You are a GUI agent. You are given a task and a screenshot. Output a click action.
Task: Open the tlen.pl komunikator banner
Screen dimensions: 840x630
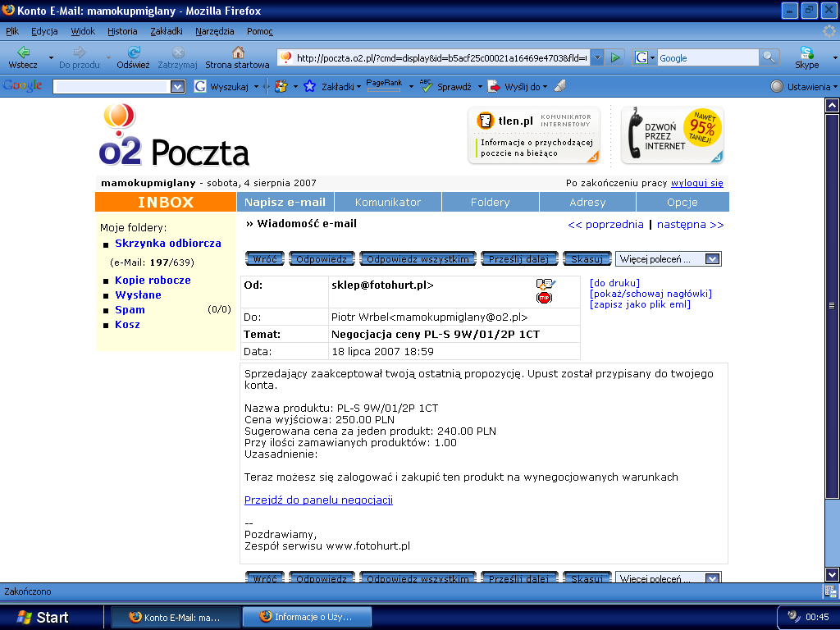click(x=533, y=135)
